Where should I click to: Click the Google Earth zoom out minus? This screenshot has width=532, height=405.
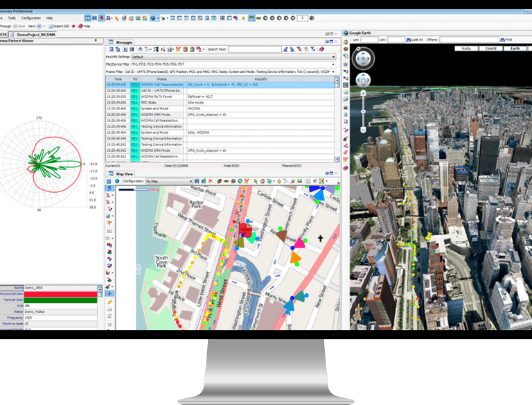click(363, 130)
